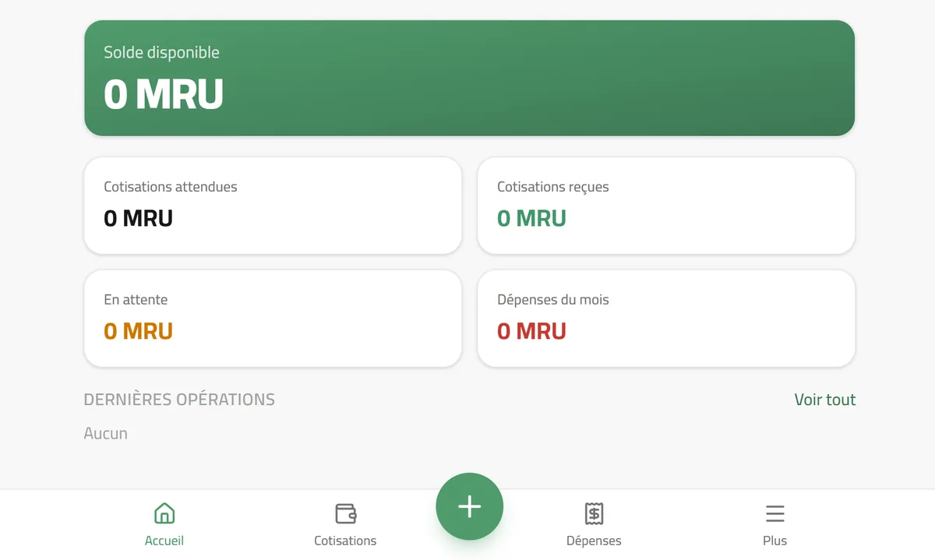Open the Cotisations wallet icon

tap(345, 513)
